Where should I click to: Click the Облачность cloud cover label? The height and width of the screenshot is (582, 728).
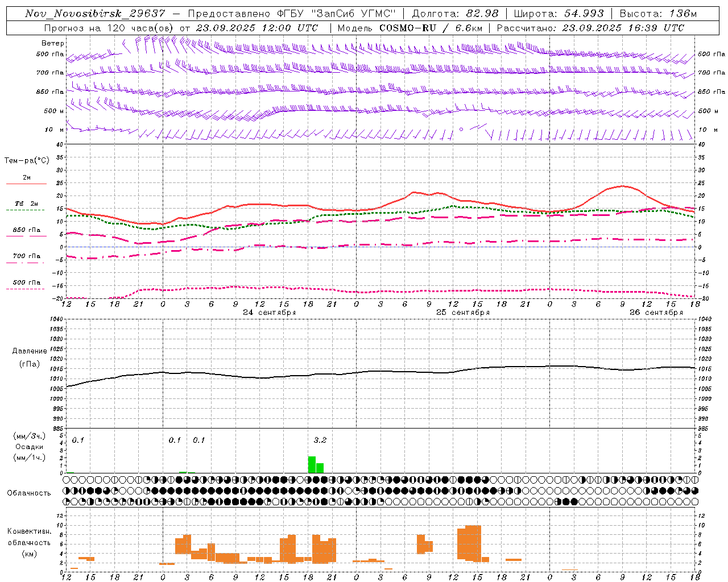coord(29,493)
